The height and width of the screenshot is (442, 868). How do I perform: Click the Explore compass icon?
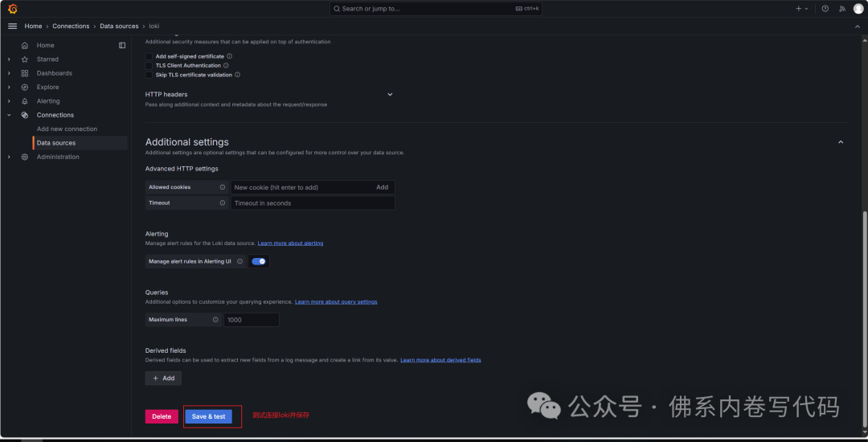pyautogui.click(x=24, y=87)
